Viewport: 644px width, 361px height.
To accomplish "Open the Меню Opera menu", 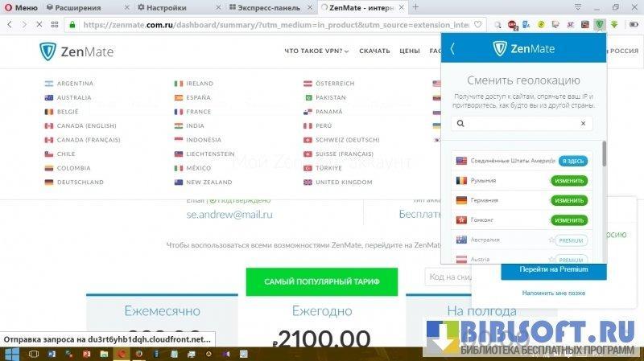I will (x=21, y=7).
